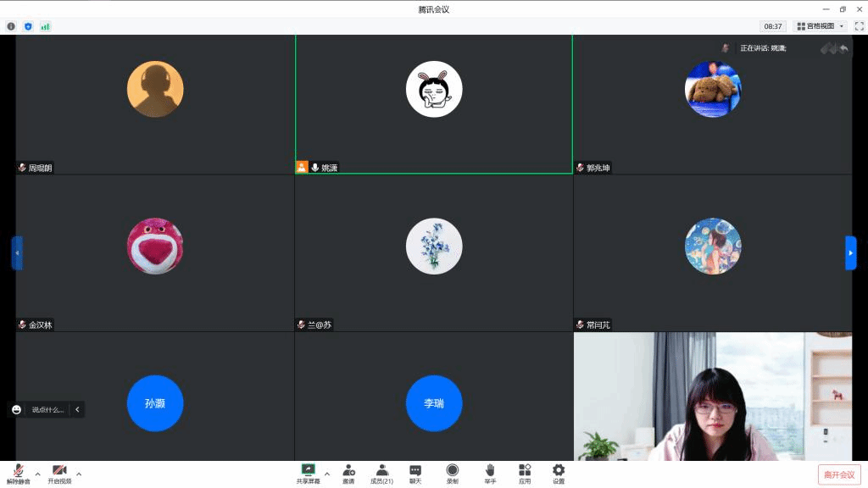Click the 说点什么 message input box
Viewport: 868px width, 488px height.
pos(47,409)
